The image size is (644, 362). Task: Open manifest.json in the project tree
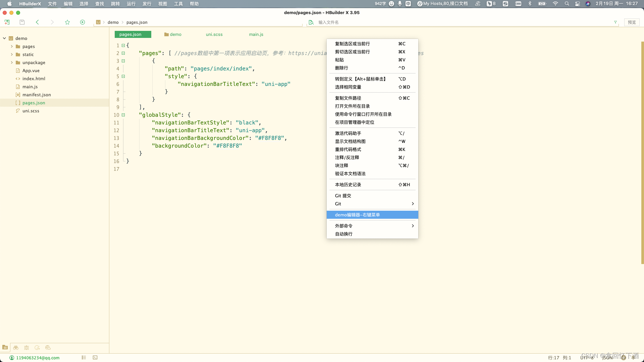pyautogui.click(x=37, y=95)
